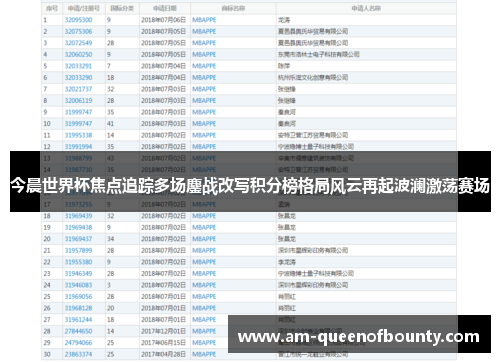Open the MBAPPE trademark link in row 19
This screenshot has width=500, height=362.
pyautogui.click(x=204, y=228)
